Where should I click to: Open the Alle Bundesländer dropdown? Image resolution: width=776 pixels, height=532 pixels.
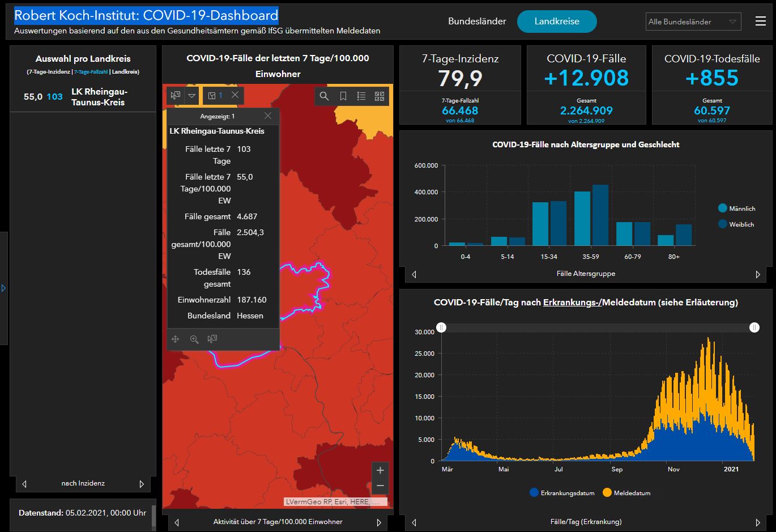pos(693,22)
